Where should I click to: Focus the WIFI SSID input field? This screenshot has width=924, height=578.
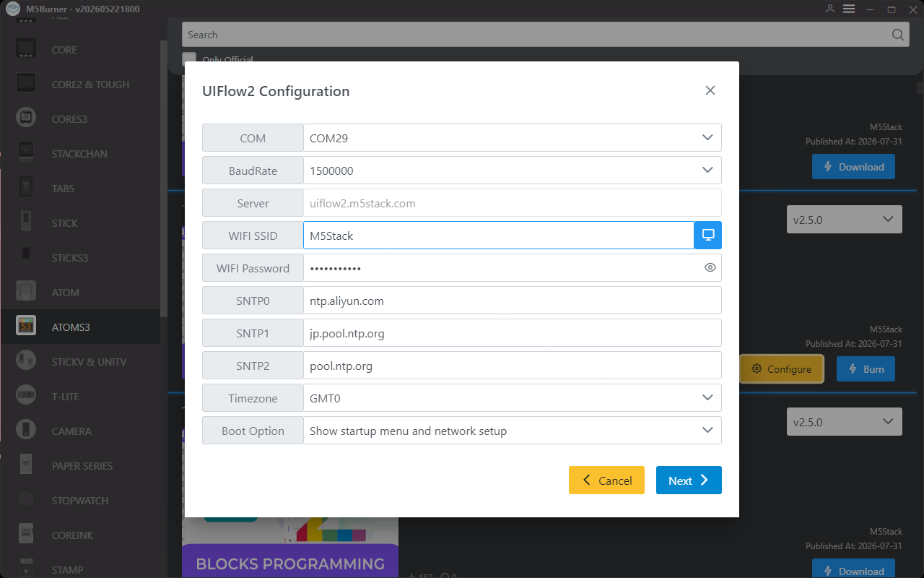499,236
